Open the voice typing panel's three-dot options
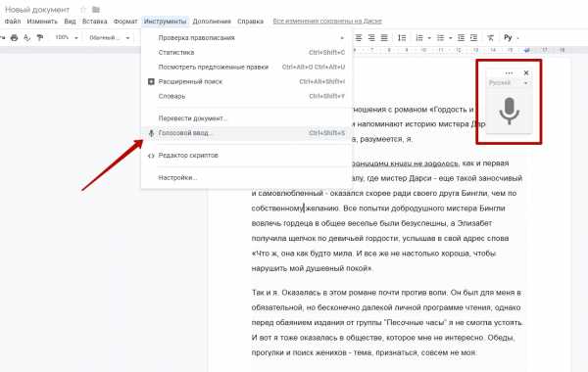 [509, 72]
